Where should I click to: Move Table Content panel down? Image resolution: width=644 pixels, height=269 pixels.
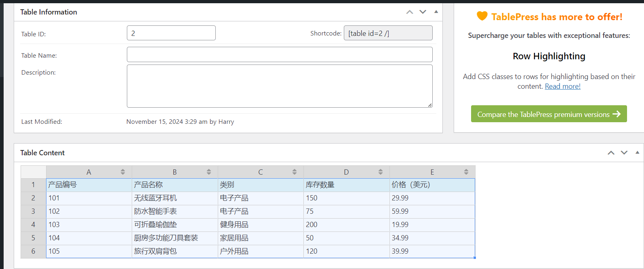pos(624,153)
